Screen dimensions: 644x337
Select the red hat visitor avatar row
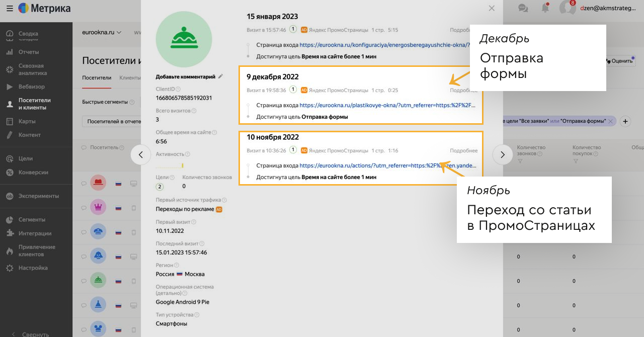[99, 183]
